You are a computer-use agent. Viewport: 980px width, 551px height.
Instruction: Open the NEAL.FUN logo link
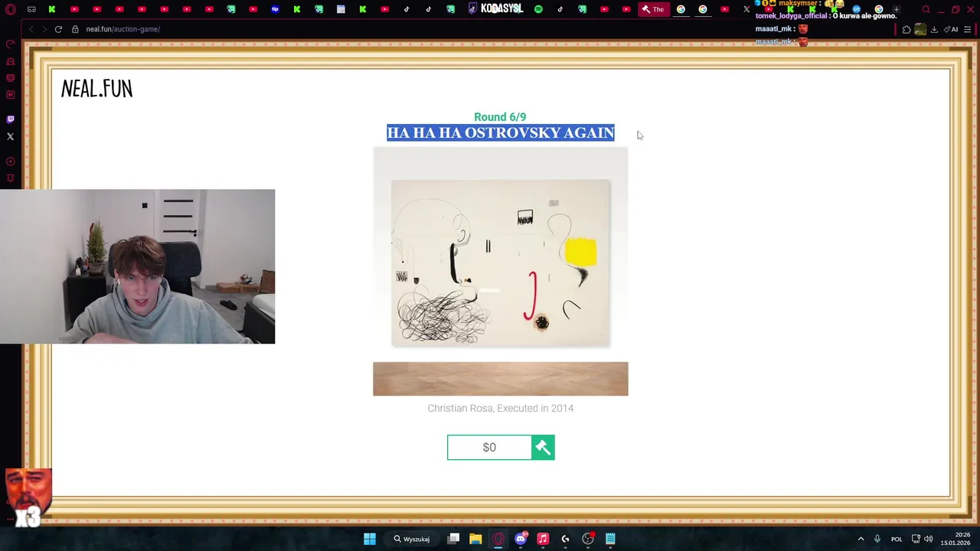[96, 89]
